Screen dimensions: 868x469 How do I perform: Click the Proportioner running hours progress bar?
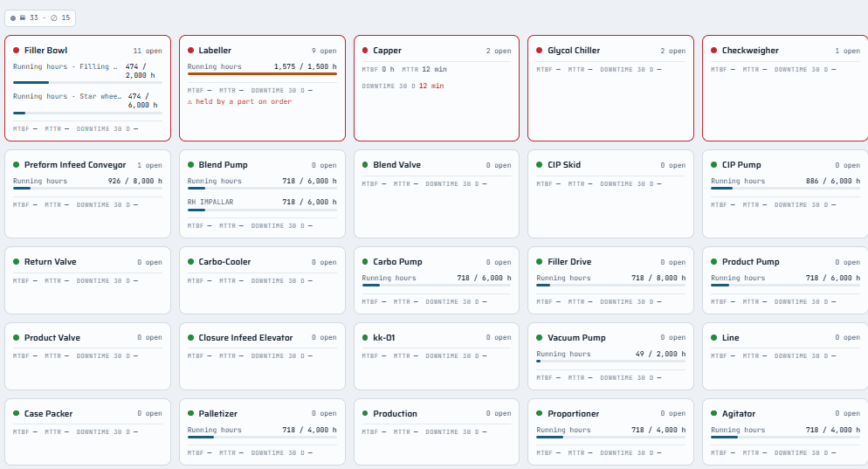pyautogui.click(x=611, y=437)
